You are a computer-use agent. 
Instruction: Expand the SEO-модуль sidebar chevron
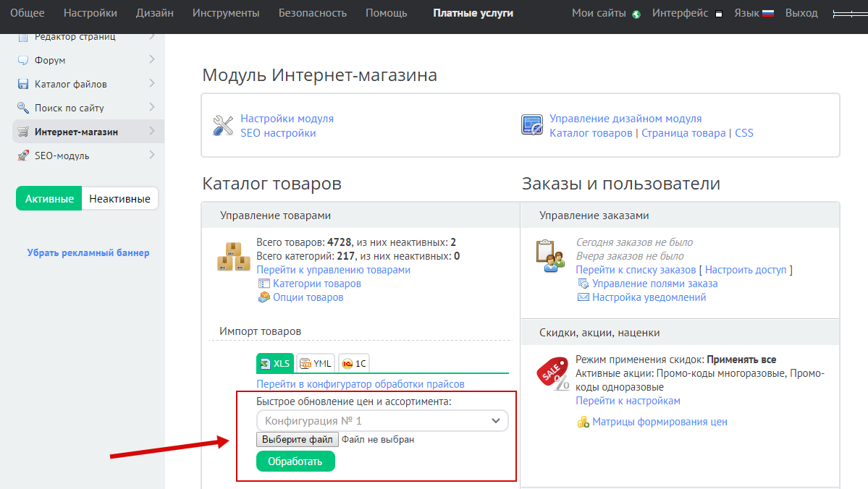(151, 155)
